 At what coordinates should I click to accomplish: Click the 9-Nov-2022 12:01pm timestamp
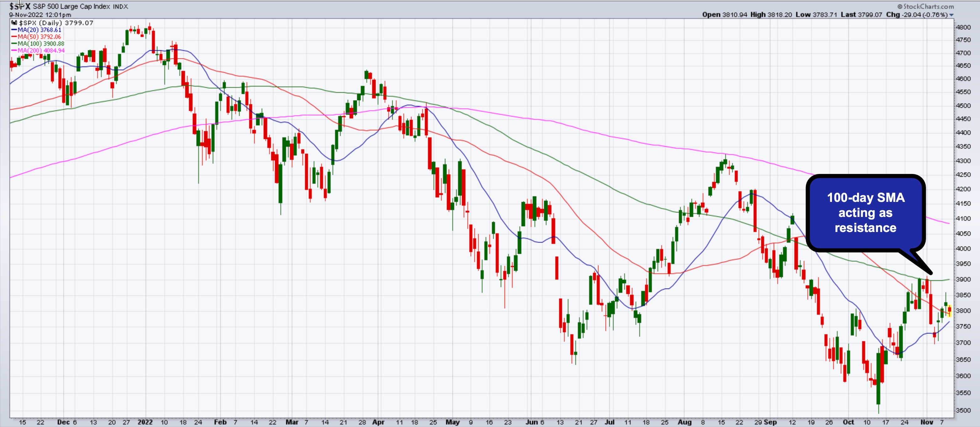coord(40,15)
